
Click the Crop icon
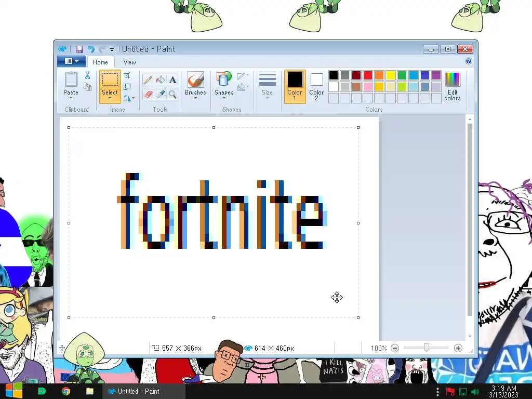click(127, 75)
